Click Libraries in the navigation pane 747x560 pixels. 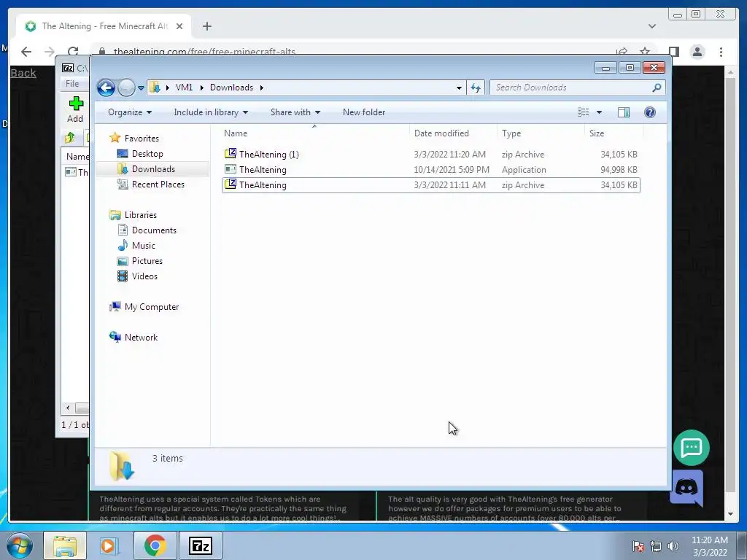pyautogui.click(x=141, y=215)
